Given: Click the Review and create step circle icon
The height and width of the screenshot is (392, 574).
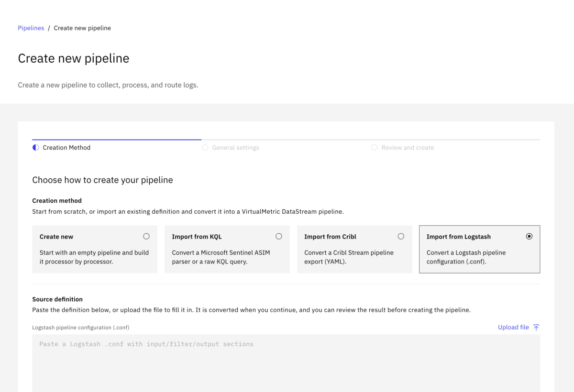Looking at the screenshot, I should click(x=375, y=148).
